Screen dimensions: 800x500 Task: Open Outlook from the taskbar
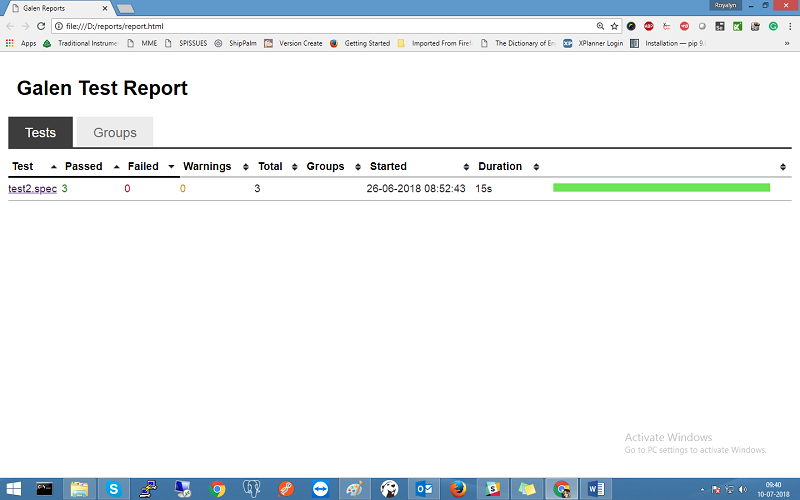pyautogui.click(x=423, y=489)
